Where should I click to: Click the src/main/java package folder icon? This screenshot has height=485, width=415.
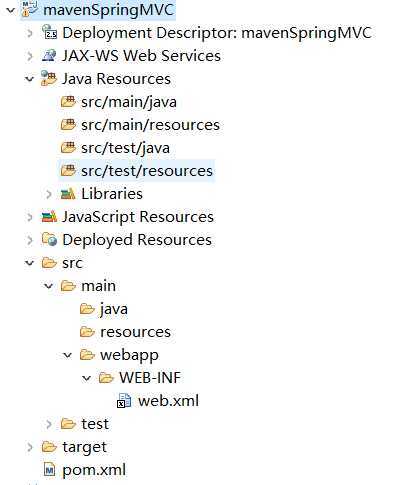[x=68, y=101]
